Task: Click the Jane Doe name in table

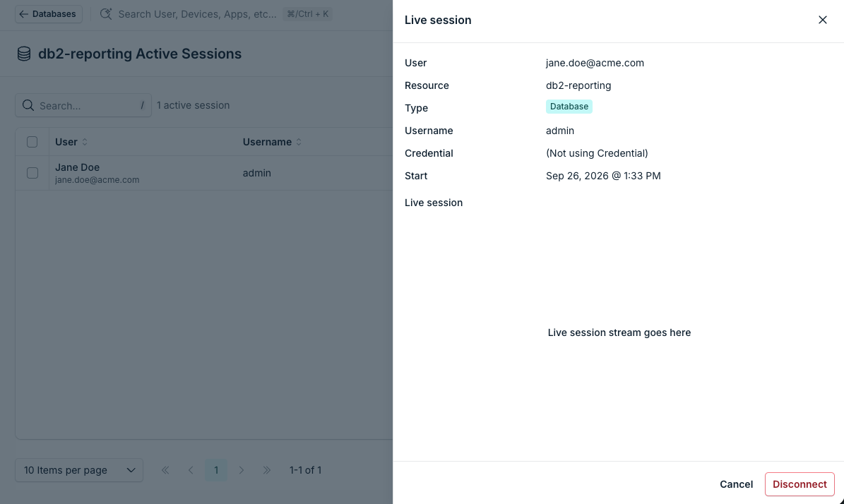Action: pos(77,167)
